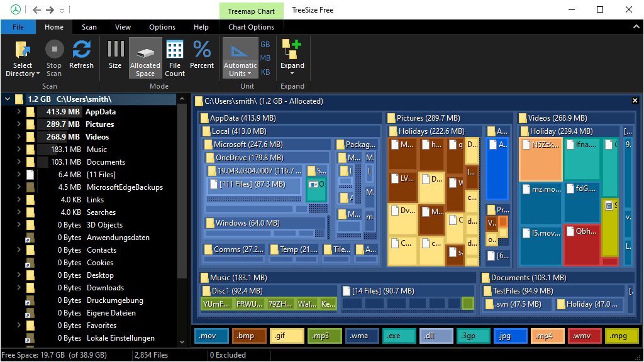Open Select Directory in the ribbon
Screen dimensions: 644x362
tap(23, 58)
